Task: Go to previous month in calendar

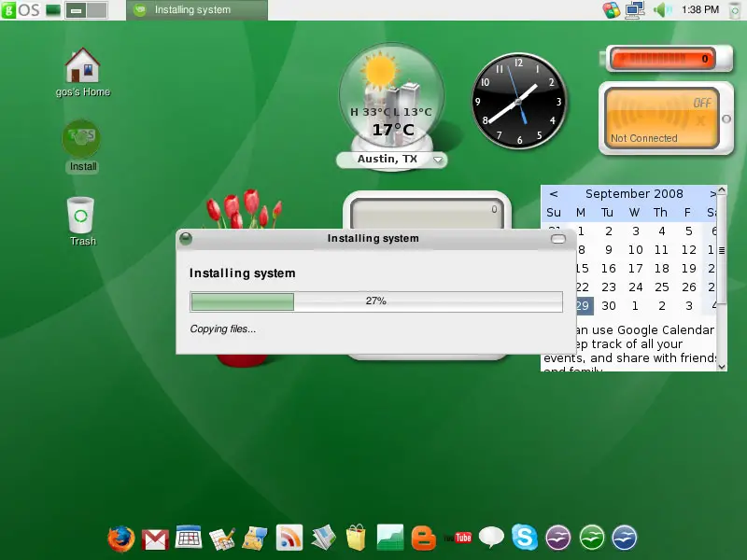Action: (x=554, y=194)
